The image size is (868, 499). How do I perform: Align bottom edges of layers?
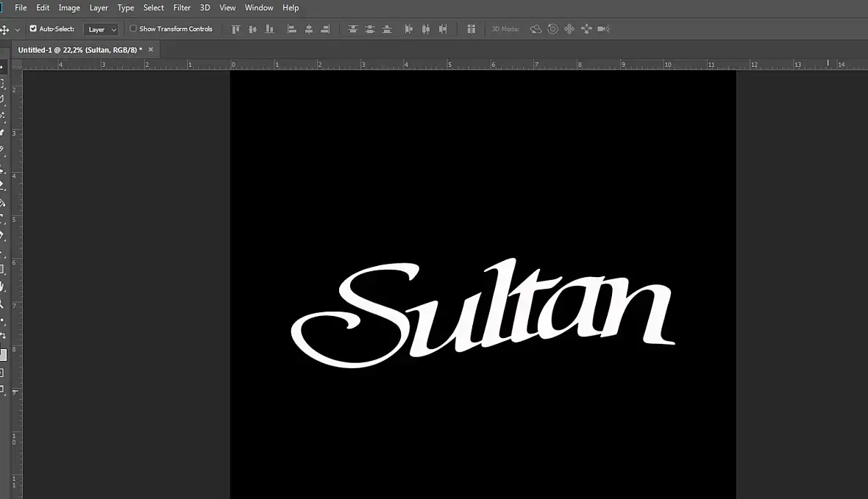pos(269,29)
